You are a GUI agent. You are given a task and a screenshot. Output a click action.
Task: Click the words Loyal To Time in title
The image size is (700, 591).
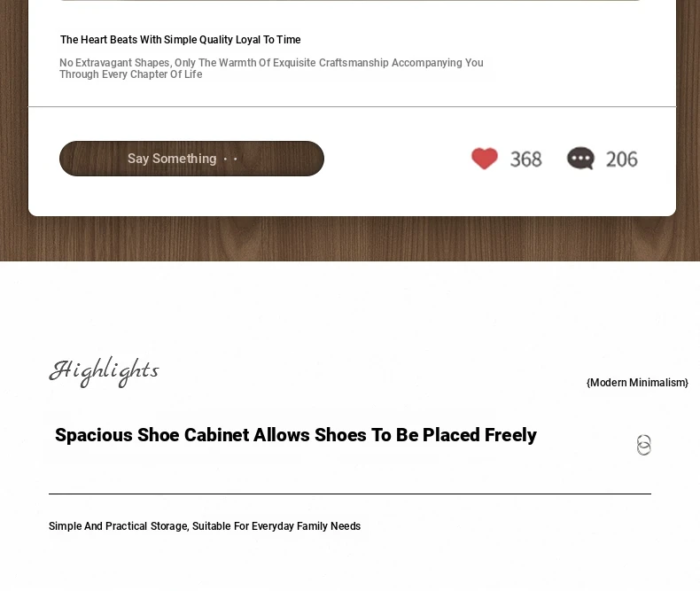268,40
